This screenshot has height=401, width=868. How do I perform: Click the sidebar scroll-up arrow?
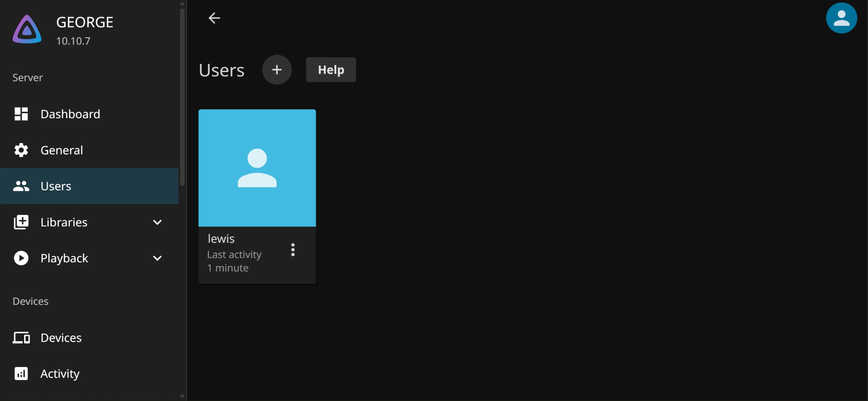pyautogui.click(x=182, y=3)
